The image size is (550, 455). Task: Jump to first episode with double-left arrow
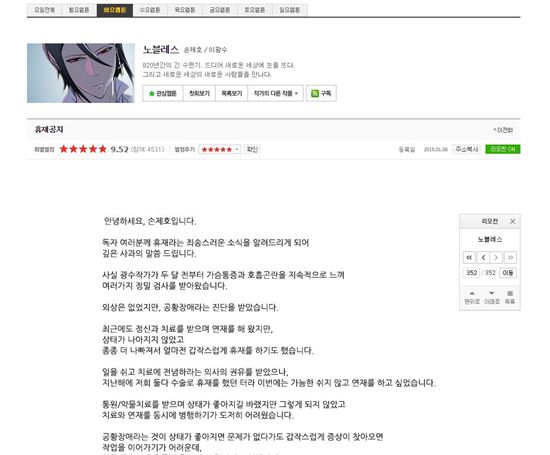point(469,257)
